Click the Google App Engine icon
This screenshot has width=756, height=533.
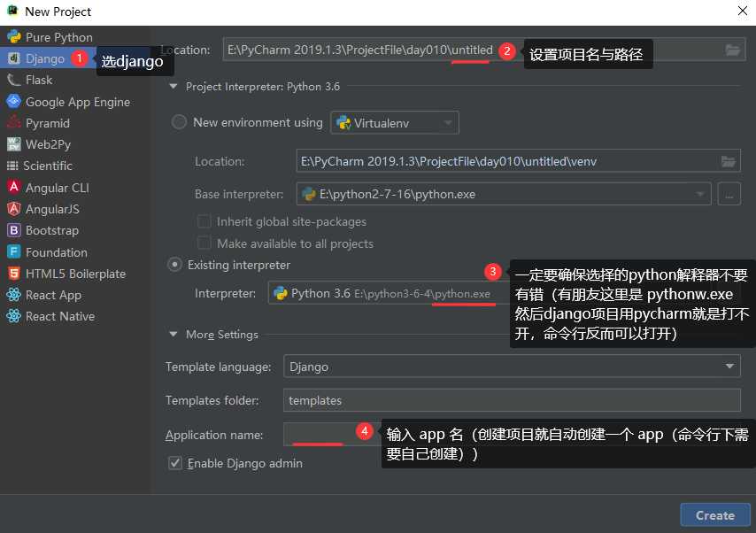coord(14,101)
